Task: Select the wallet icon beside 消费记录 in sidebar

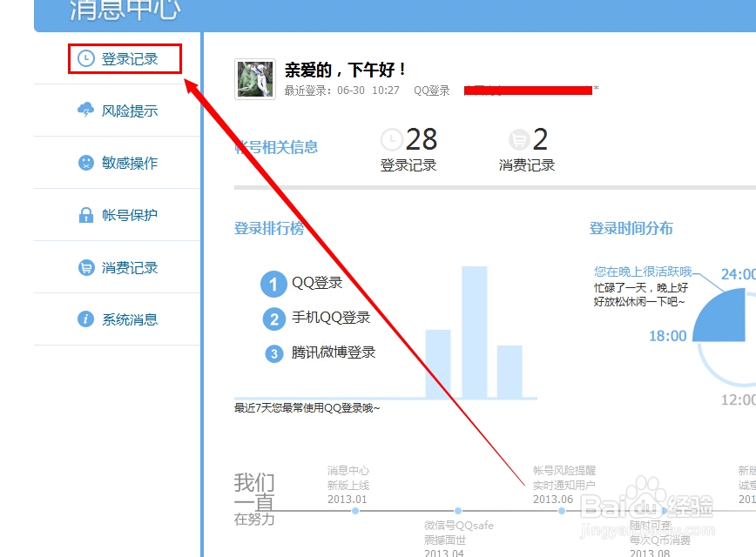Action: [x=86, y=267]
